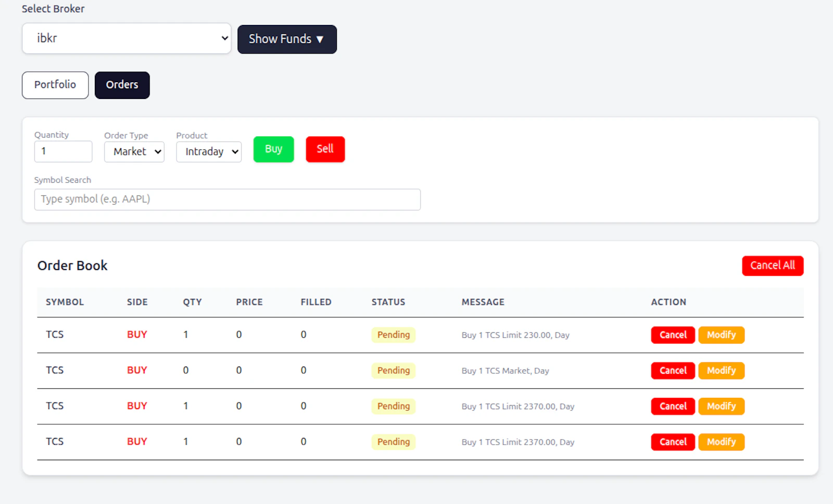Click the Quantity input field
This screenshot has height=504, width=833.
pyautogui.click(x=63, y=152)
